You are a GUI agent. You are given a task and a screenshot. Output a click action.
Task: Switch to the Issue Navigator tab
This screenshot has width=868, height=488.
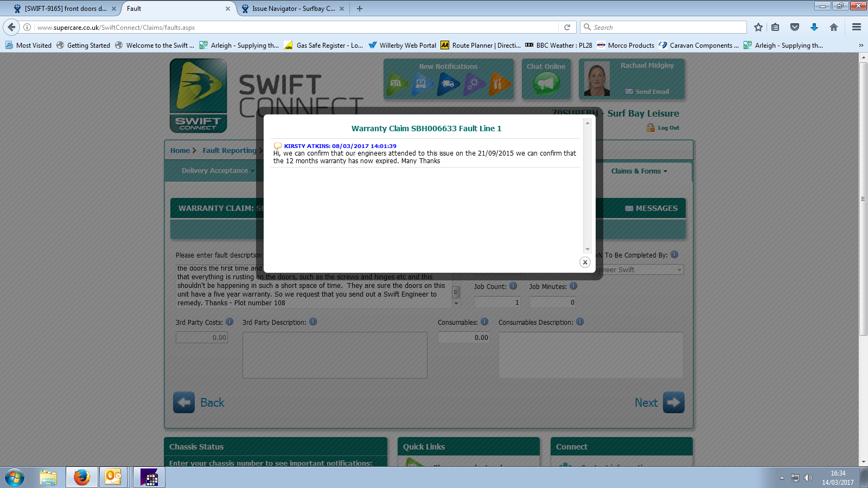coord(293,9)
